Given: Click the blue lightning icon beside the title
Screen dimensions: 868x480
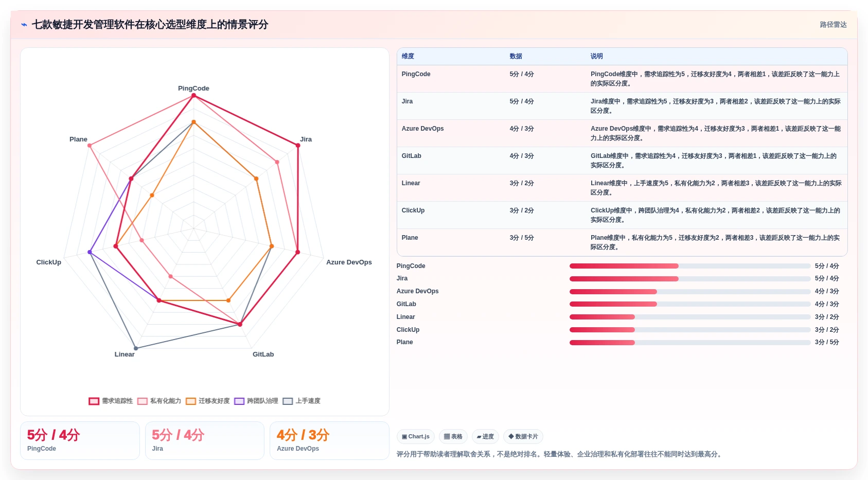Looking at the screenshot, I should pyautogui.click(x=24, y=25).
